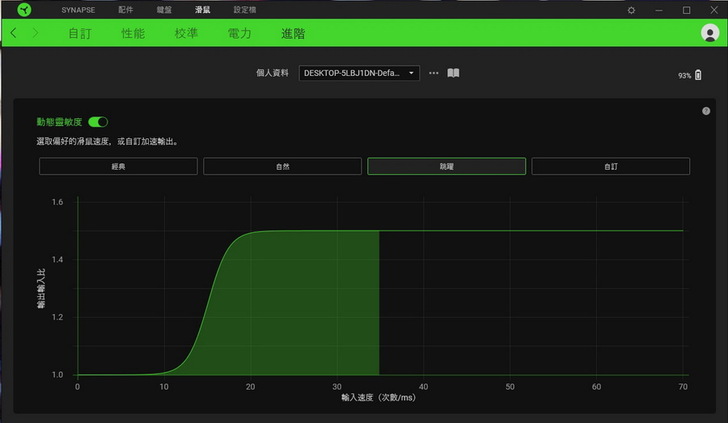Click the book icon beside the profile
Image resolution: width=728 pixels, height=423 pixels.
pyautogui.click(x=453, y=73)
